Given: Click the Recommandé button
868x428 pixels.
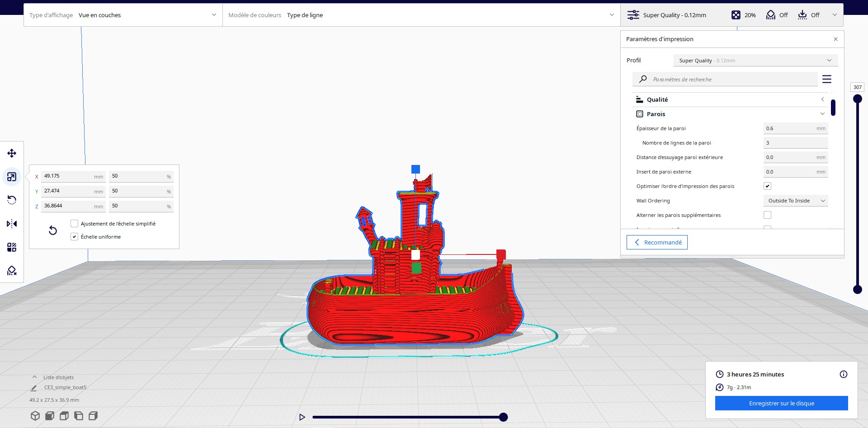Looking at the screenshot, I should pos(657,242).
